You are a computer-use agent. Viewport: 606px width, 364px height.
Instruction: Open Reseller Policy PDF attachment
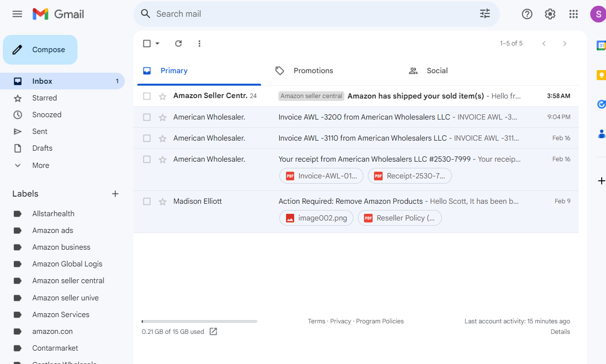pyautogui.click(x=400, y=218)
